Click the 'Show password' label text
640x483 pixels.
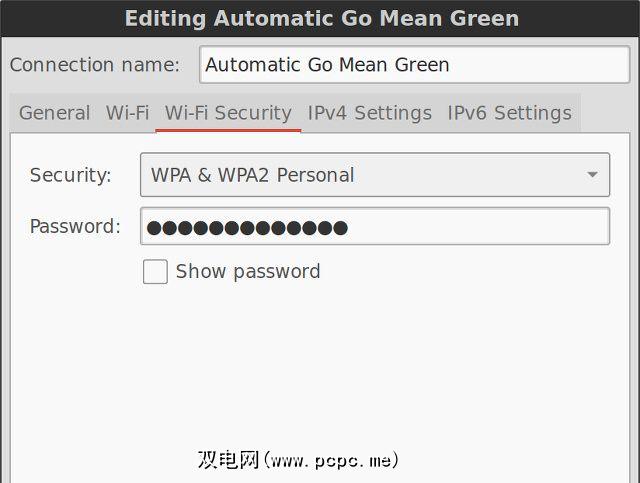point(247,272)
